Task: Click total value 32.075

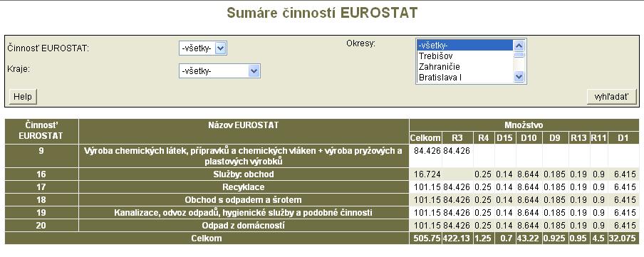Action: coord(623,238)
